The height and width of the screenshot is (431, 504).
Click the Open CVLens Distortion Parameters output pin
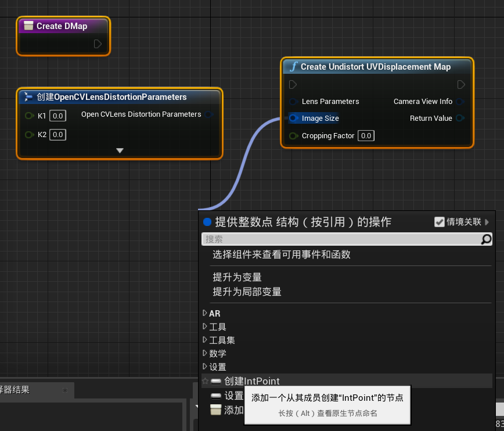tap(209, 114)
